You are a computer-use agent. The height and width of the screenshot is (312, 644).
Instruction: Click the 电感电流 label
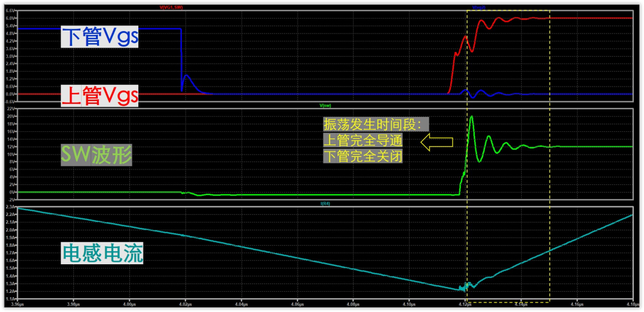click(103, 254)
